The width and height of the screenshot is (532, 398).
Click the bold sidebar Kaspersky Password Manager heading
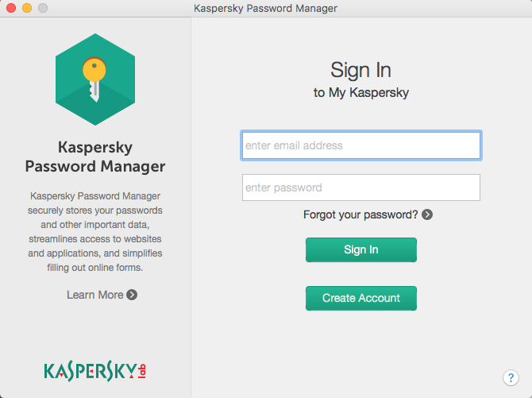(95, 156)
